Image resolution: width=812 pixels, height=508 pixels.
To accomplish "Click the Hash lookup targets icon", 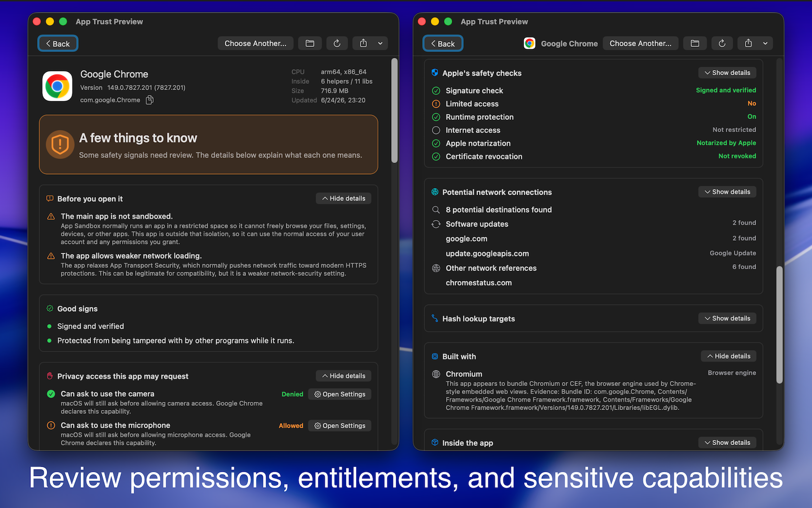I will pos(435,319).
